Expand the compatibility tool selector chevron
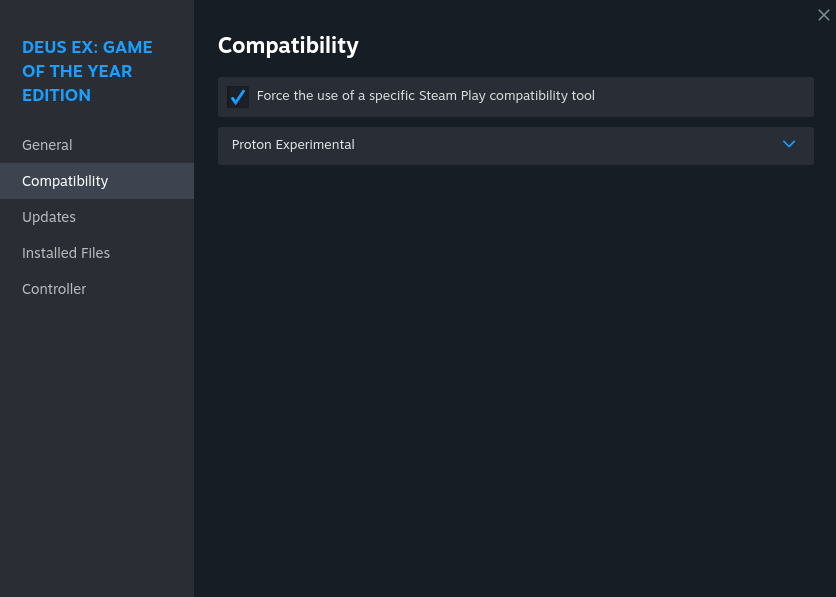 tap(789, 145)
